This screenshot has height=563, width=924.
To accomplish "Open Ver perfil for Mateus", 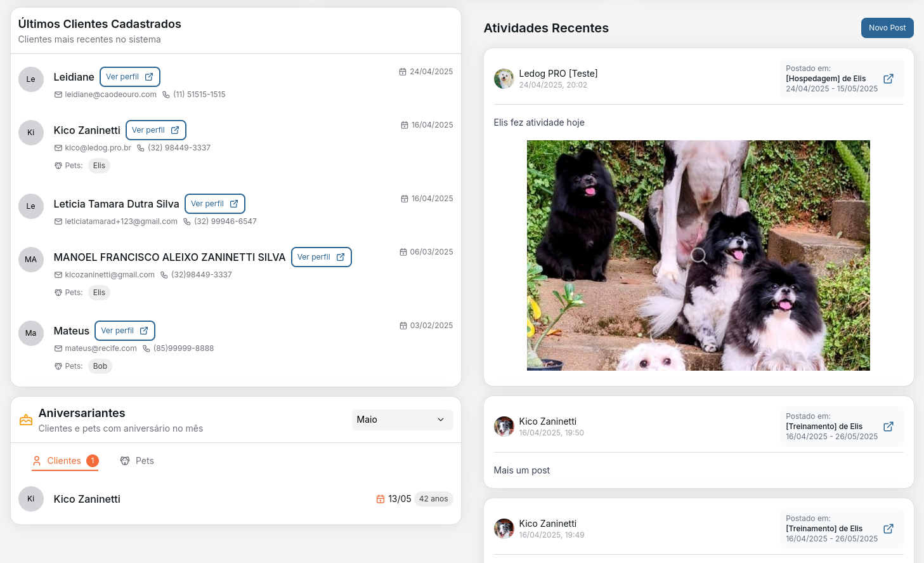I will [124, 331].
